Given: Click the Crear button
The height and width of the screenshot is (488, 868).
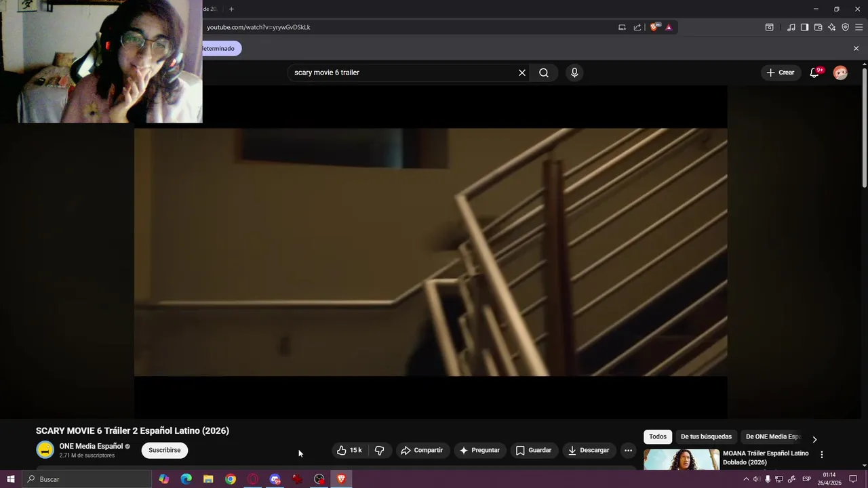Looking at the screenshot, I should pos(781,73).
